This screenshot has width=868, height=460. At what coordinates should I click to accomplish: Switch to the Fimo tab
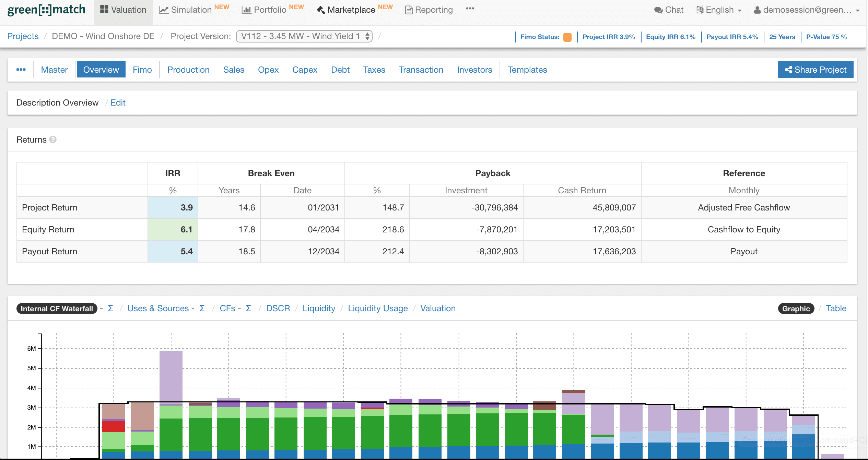click(x=142, y=70)
